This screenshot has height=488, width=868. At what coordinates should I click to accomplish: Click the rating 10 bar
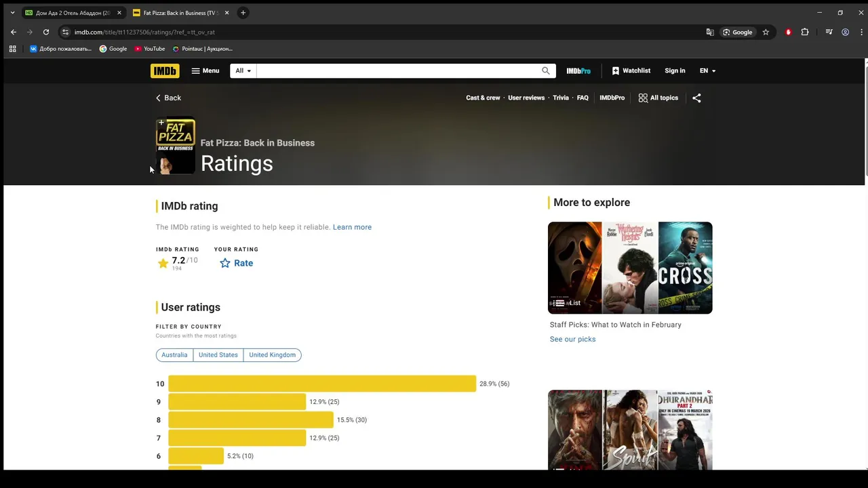coord(322,384)
